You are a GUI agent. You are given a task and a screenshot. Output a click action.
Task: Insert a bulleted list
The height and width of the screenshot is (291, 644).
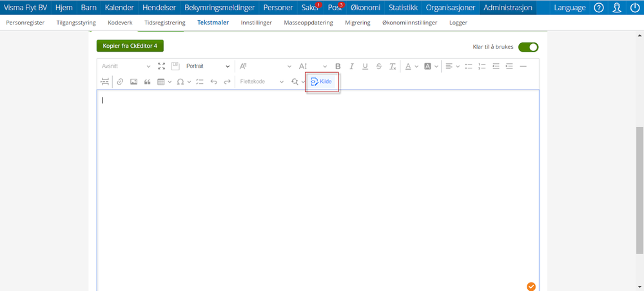pos(469,66)
